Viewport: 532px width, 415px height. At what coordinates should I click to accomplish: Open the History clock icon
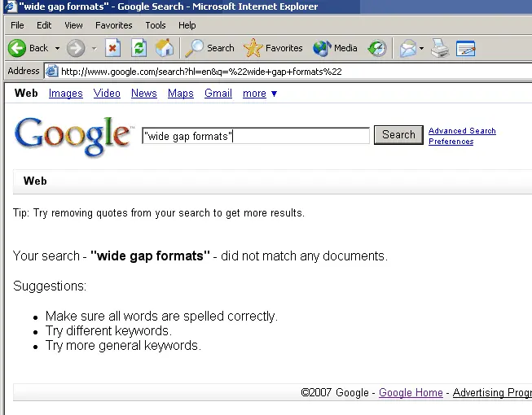tap(377, 48)
